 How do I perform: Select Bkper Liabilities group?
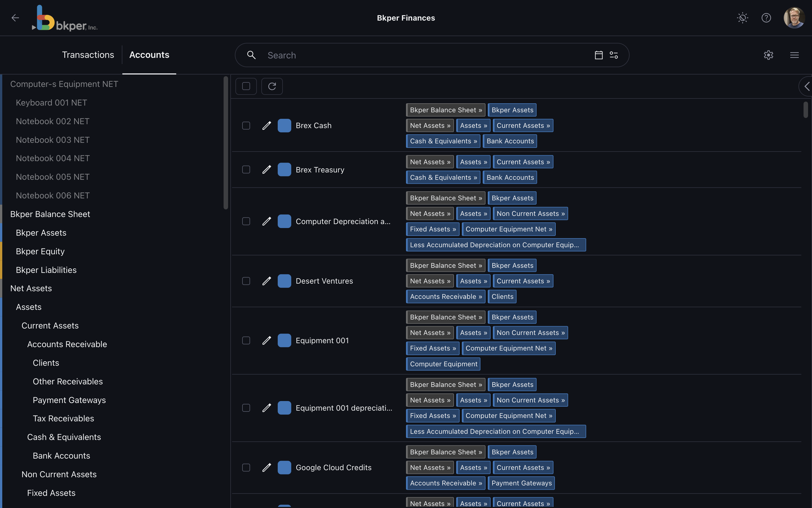(46, 270)
